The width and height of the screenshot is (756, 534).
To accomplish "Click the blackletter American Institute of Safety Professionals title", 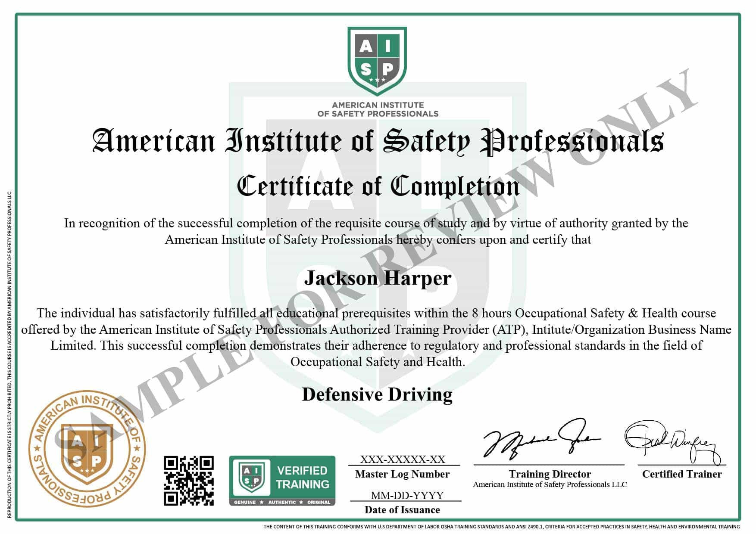I will (378, 141).
